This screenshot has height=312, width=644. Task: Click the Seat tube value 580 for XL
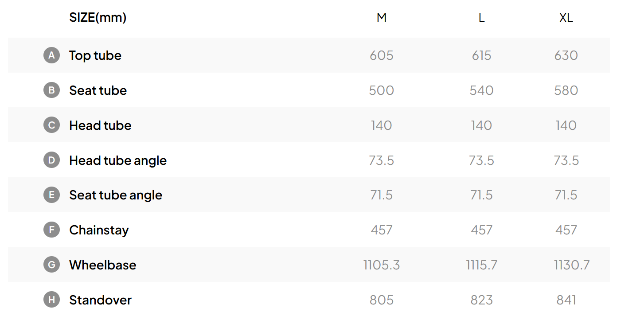pos(566,90)
